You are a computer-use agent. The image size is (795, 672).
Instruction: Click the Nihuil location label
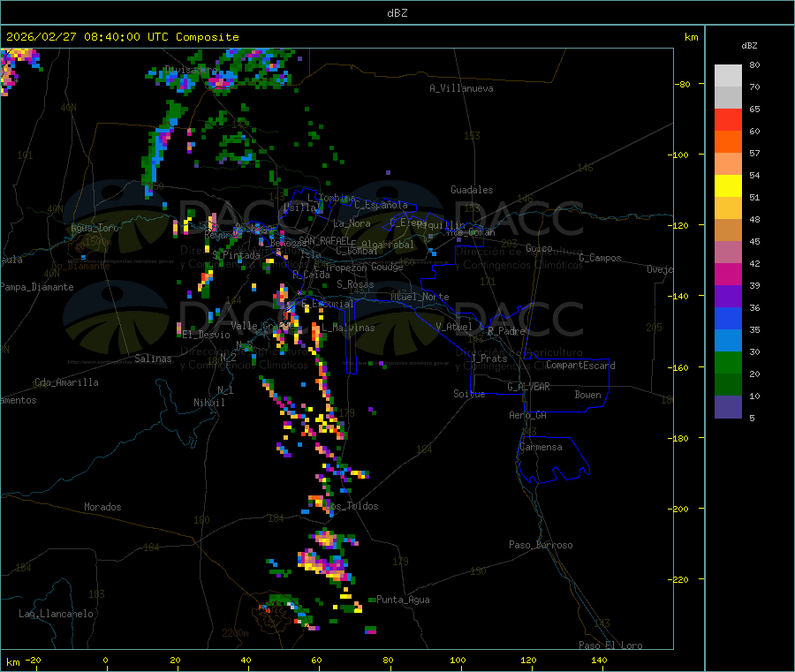[x=208, y=403]
